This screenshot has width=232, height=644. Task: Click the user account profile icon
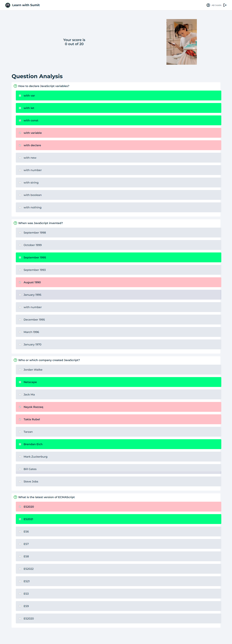click(x=208, y=5)
